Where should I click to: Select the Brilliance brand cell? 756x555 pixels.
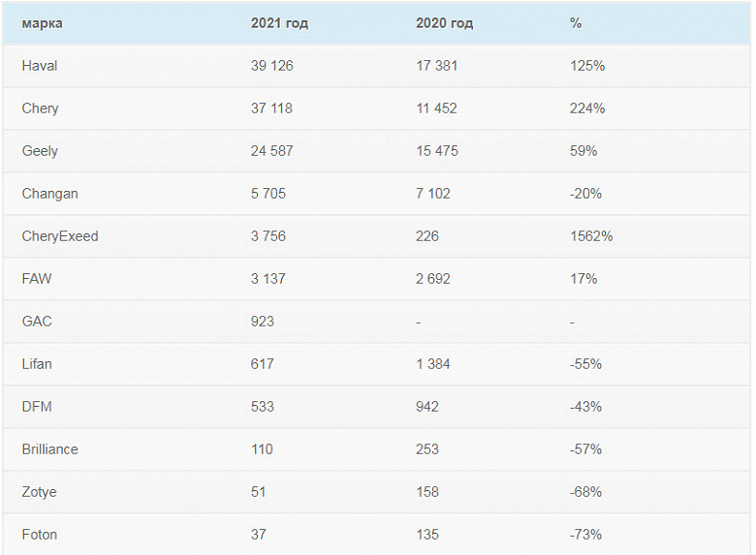(50, 449)
